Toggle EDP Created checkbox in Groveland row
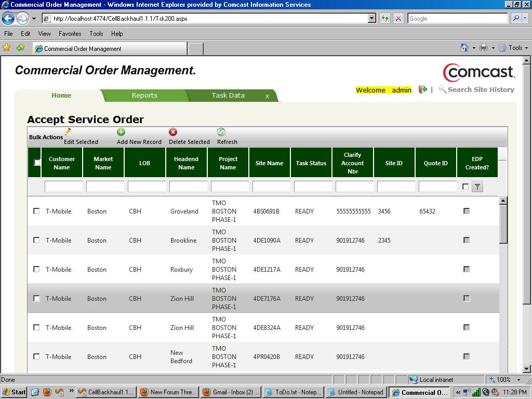The image size is (532, 399). tap(467, 211)
